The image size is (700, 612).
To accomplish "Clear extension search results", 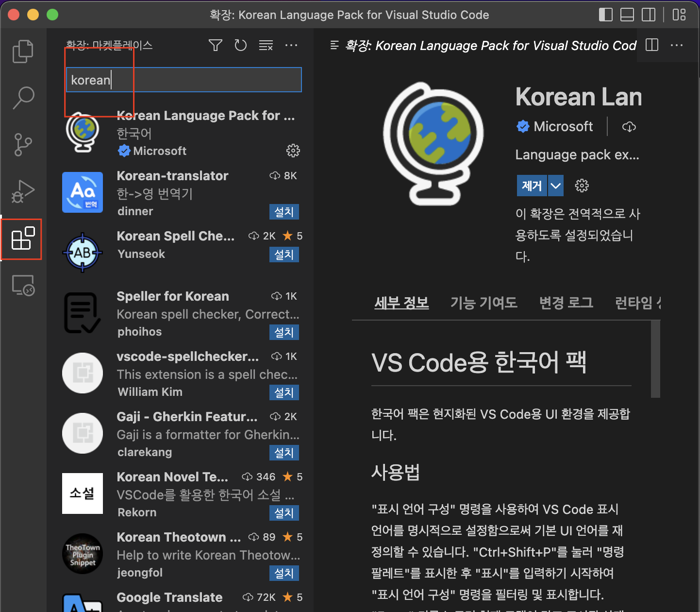I will [x=266, y=45].
